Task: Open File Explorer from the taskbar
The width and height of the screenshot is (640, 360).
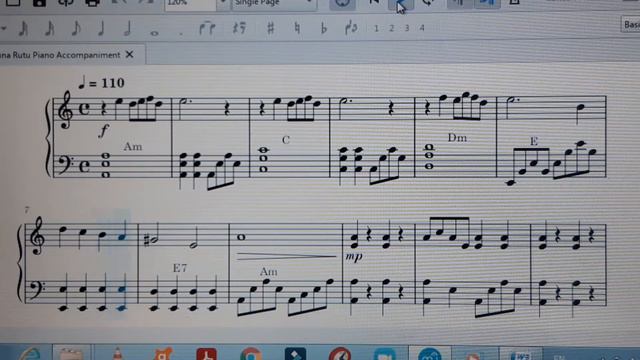Action: 71,354
